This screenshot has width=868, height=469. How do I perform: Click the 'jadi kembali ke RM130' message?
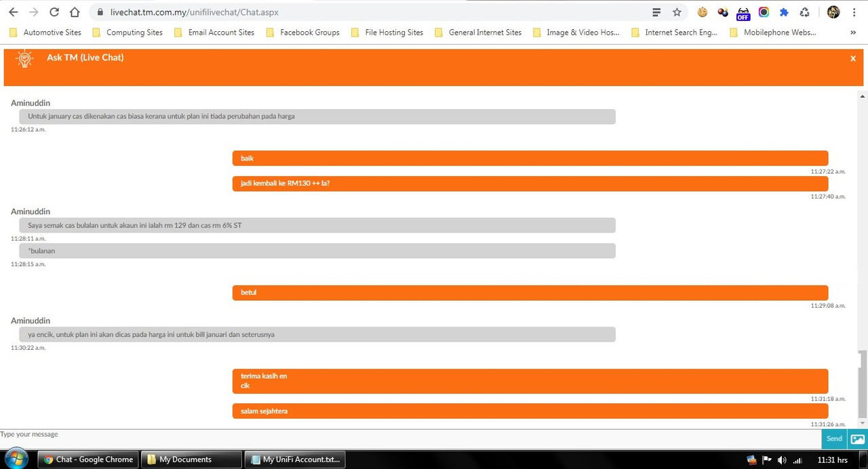tap(530, 183)
